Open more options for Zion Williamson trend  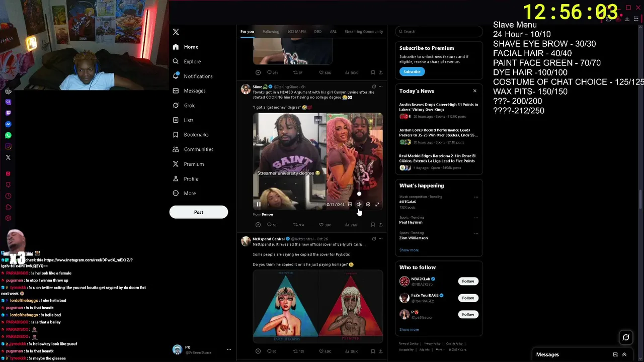point(476,233)
